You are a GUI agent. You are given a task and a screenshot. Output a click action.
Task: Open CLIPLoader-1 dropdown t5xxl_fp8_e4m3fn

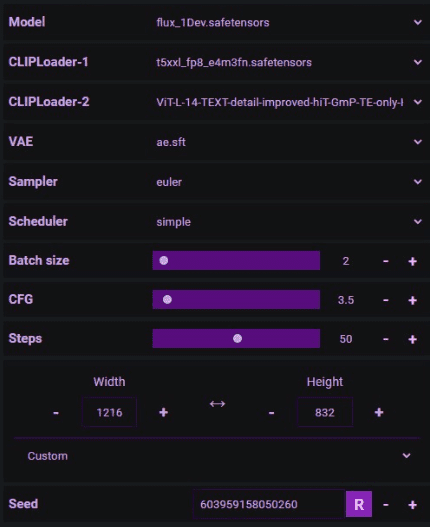click(x=287, y=62)
